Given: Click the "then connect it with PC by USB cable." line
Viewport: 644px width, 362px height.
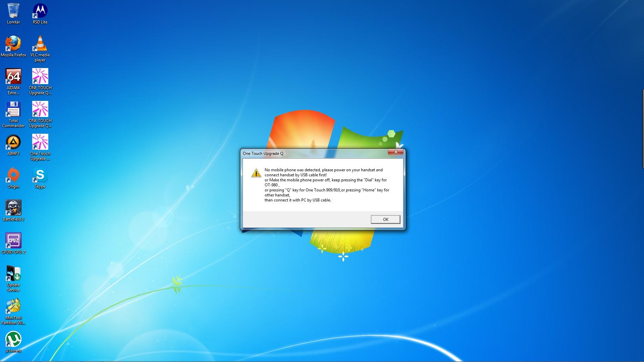Looking at the screenshot, I should [x=298, y=200].
